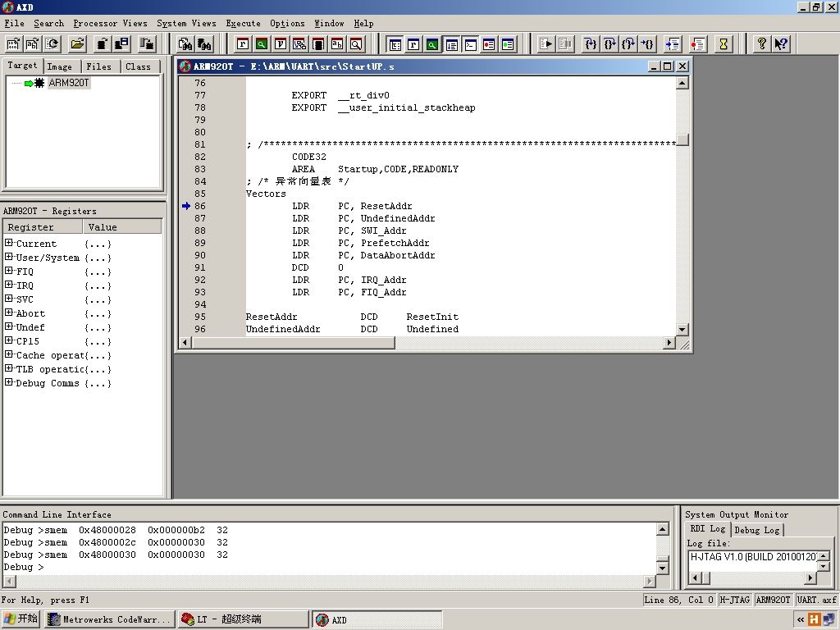Click the Context Help arrow-question icon

[781, 44]
